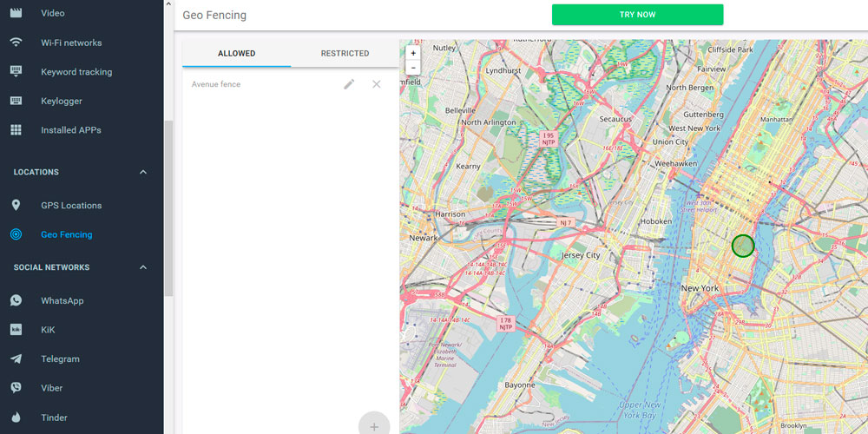
Task: Click the KiK icon in the sidebar
Action: click(x=16, y=330)
